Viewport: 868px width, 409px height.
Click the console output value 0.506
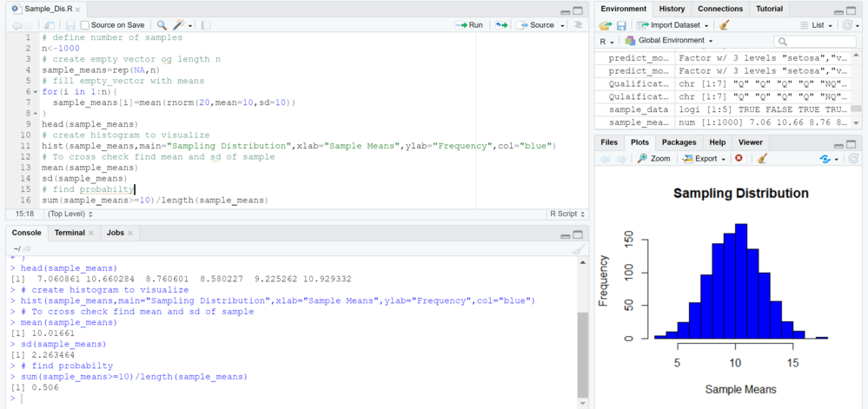point(45,388)
